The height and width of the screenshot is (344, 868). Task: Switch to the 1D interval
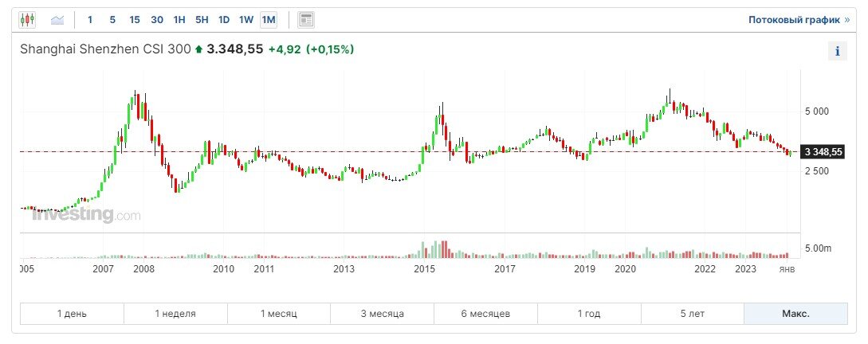point(224,20)
